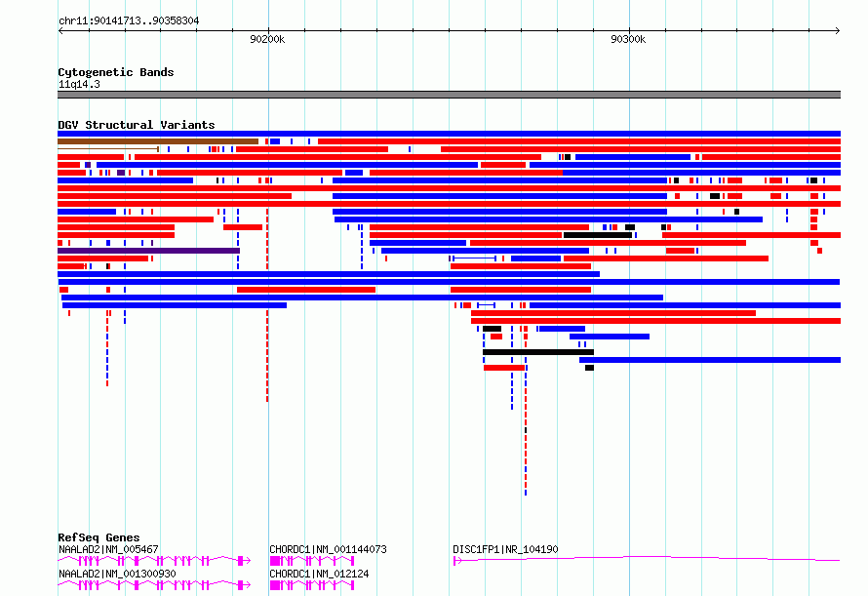Select the RefSeq Genes track title

tap(99, 537)
